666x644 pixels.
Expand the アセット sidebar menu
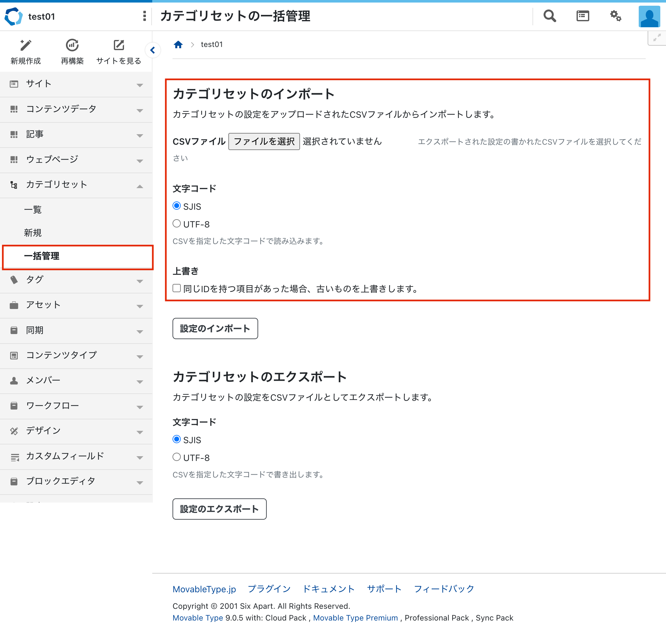76,305
